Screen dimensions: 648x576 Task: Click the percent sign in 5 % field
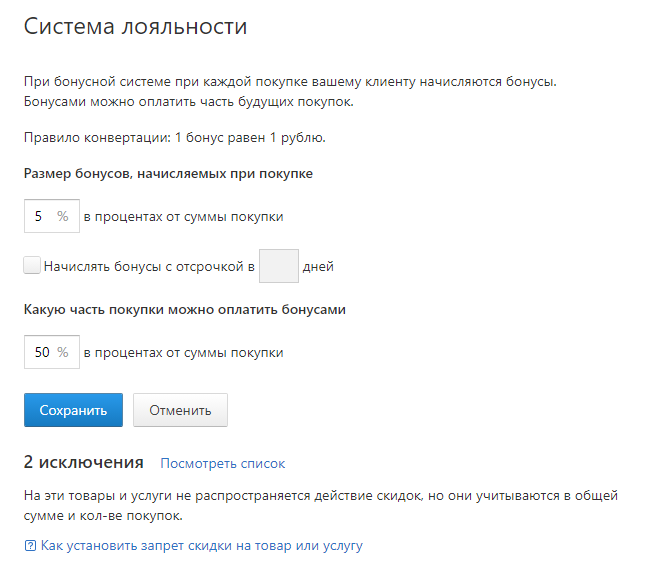[x=63, y=216]
